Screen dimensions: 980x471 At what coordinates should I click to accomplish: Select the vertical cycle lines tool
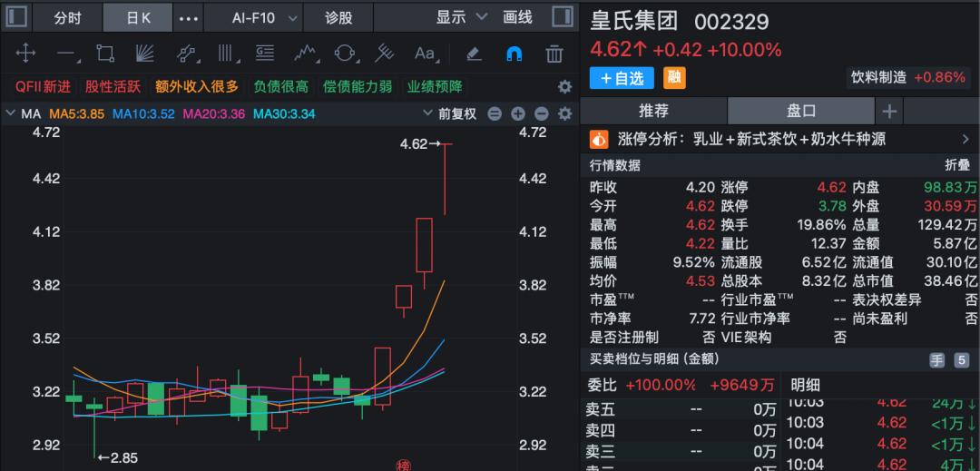[226, 54]
